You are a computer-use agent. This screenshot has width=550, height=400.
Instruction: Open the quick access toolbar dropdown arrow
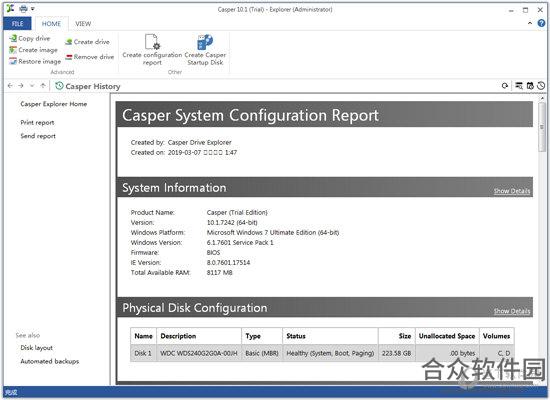33,9
